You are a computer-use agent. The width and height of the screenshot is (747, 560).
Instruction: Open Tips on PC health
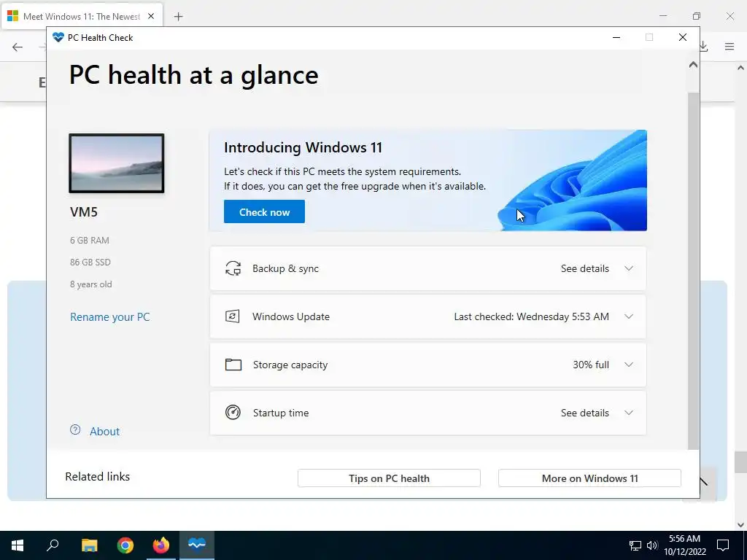[389, 478]
